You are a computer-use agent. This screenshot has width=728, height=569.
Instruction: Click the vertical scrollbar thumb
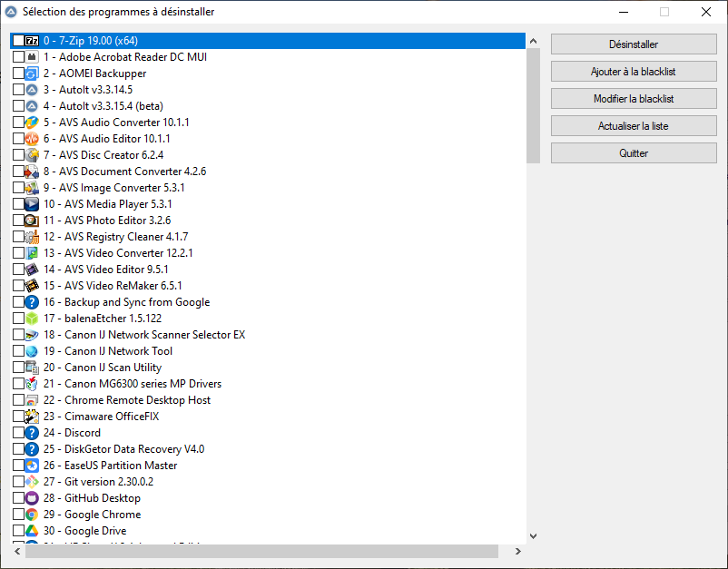click(533, 106)
